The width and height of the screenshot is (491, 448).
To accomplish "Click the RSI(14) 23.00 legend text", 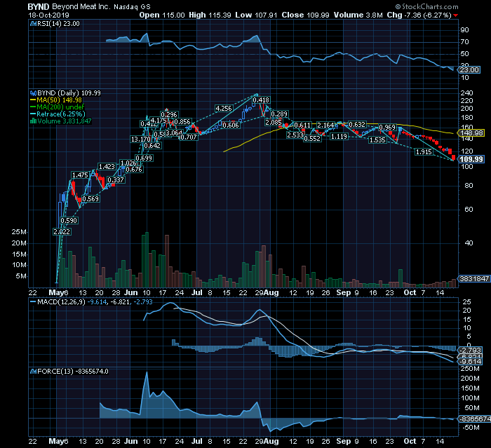I will pyautogui.click(x=58, y=24).
